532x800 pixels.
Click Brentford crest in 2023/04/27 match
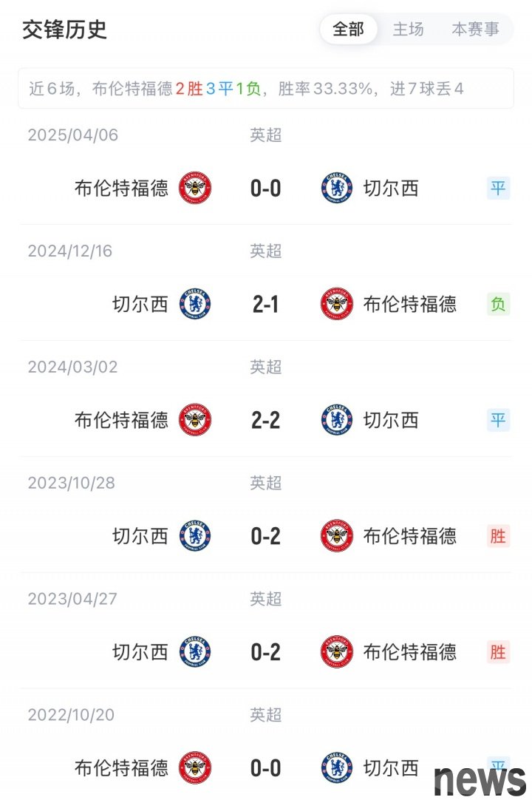point(337,651)
